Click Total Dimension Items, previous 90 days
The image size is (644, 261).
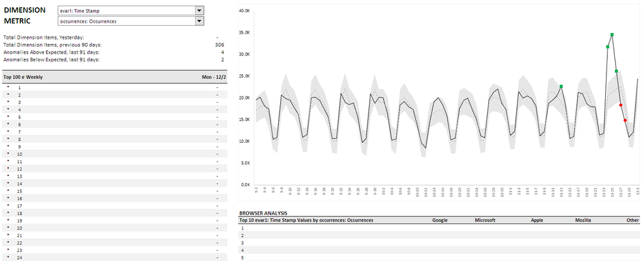52,45
